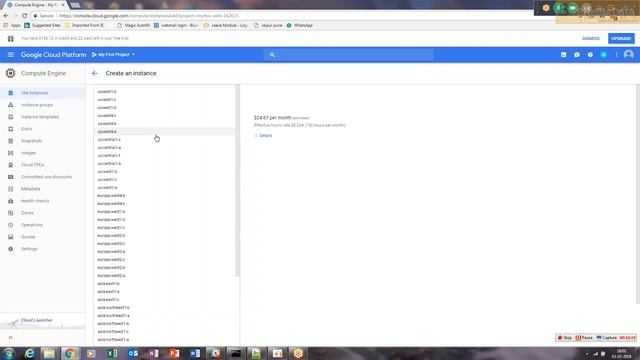Go back using the Create an instance arrow
This screenshot has width=640, height=360.
[95, 73]
